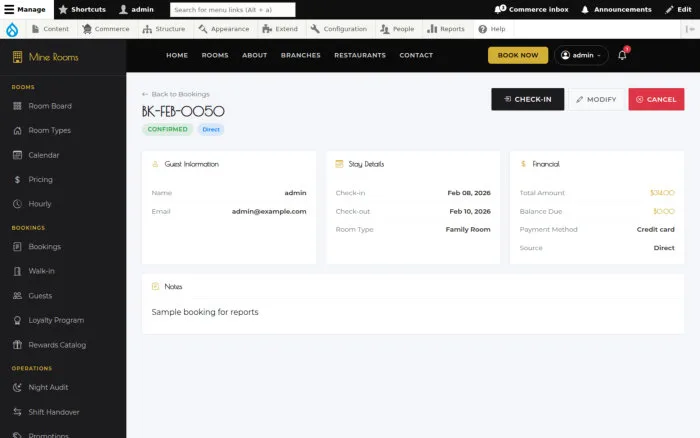
Task: Click the Guest Information card heading
Action: click(192, 164)
